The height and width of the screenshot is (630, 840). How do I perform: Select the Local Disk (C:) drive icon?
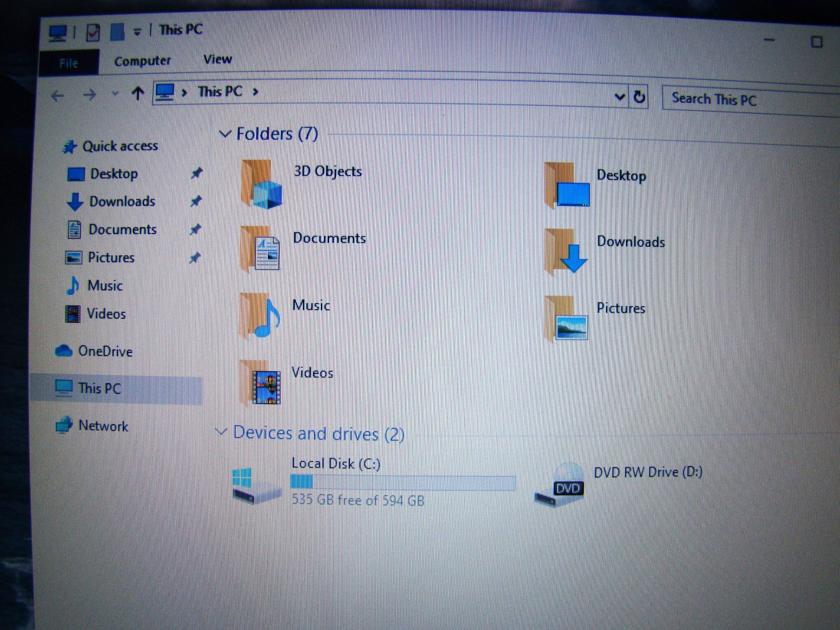coord(257,486)
